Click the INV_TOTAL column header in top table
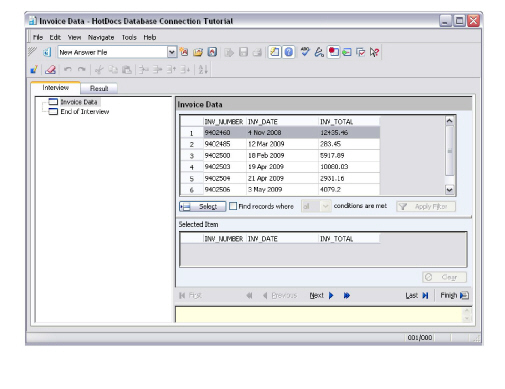Screen dimensions: 505x389 [349, 121]
